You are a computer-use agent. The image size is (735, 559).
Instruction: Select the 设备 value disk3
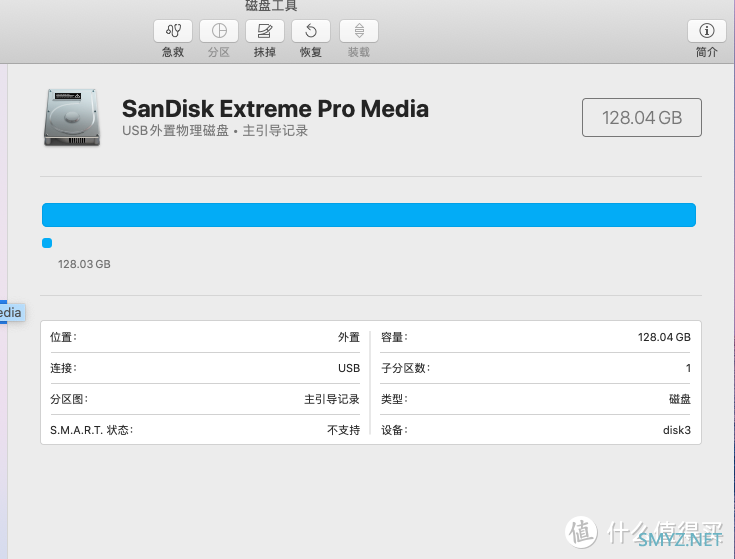click(x=677, y=430)
